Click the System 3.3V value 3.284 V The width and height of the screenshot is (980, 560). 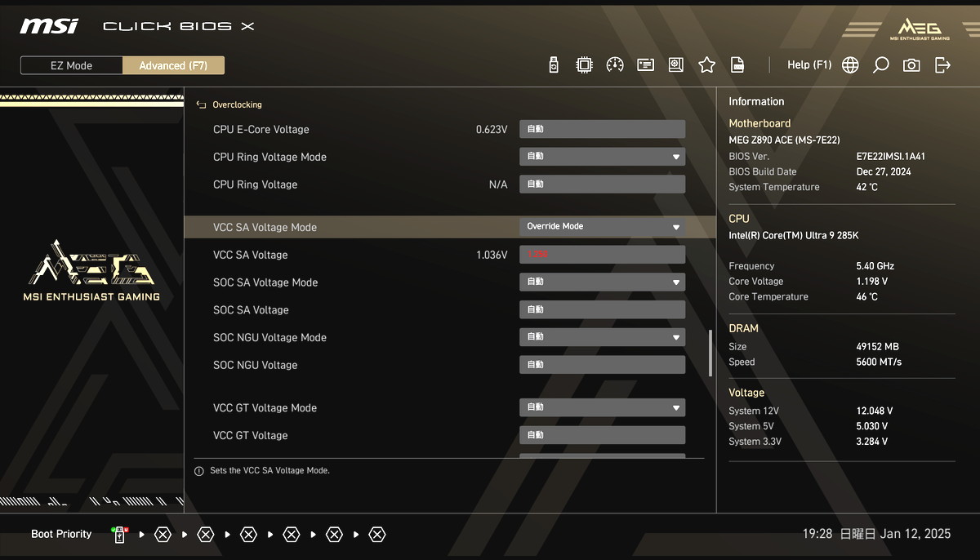click(871, 442)
